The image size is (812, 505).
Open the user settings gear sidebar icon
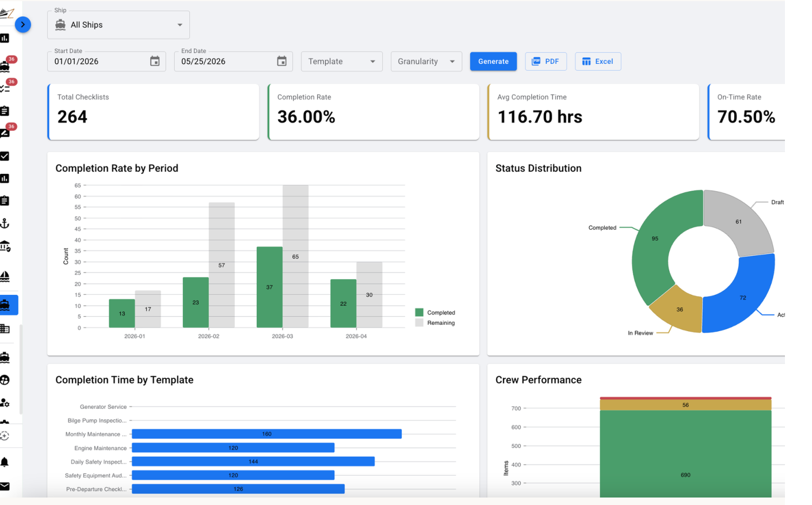tap(5, 403)
